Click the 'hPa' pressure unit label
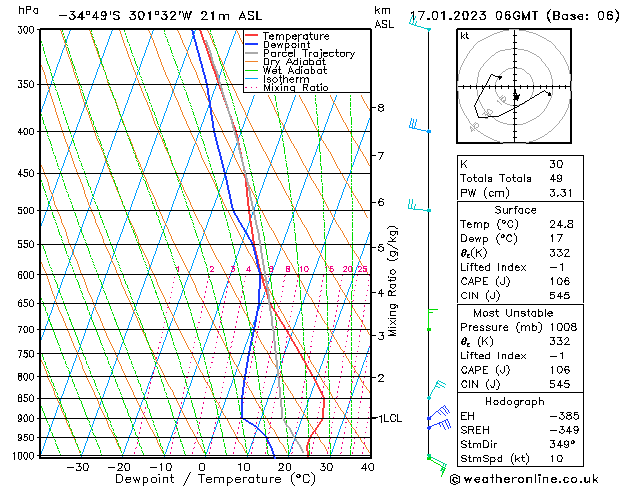The height and width of the screenshot is (486, 629). pos(28,11)
